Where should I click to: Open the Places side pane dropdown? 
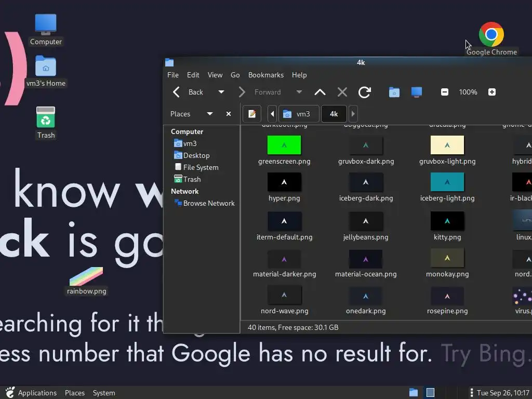click(x=210, y=114)
